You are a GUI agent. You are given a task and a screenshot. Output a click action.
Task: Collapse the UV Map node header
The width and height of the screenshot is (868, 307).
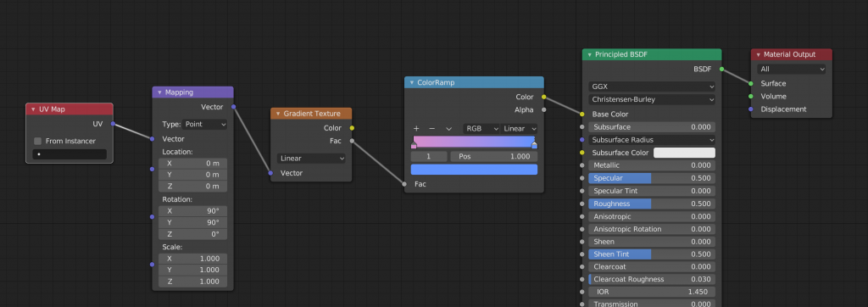(x=33, y=109)
